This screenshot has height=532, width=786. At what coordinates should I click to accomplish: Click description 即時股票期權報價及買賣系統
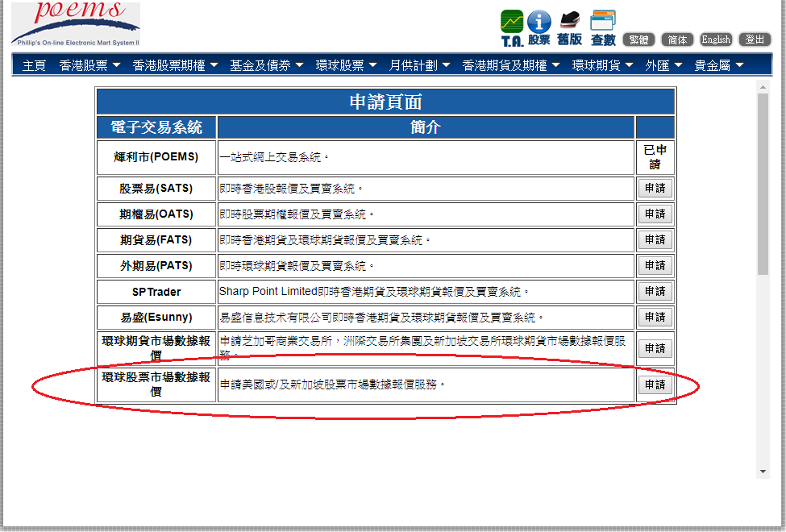tap(296, 214)
